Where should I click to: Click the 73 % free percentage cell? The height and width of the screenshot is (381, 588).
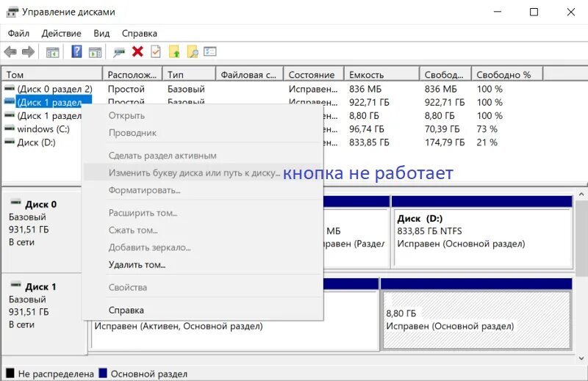coord(487,129)
